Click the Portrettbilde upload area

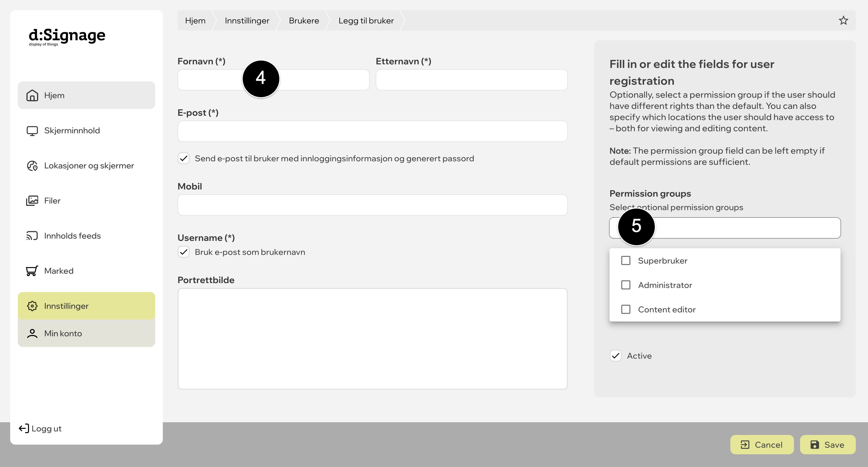click(372, 339)
